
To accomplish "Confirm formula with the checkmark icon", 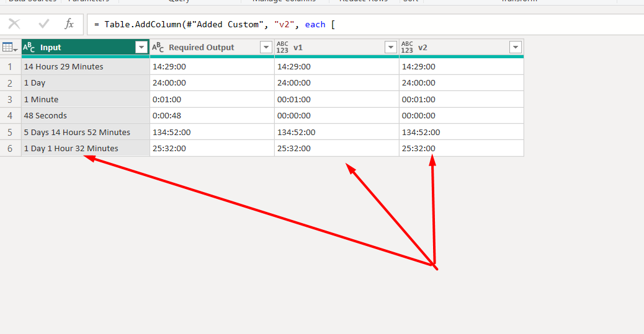I will (43, 24).
